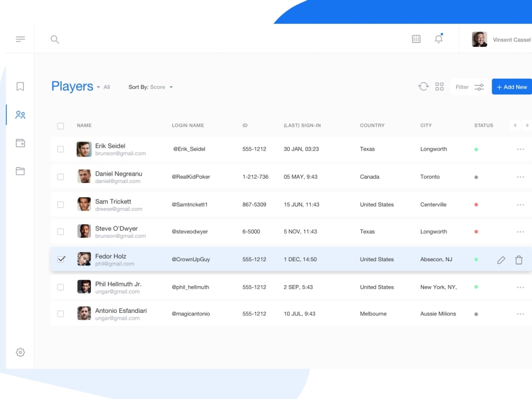
Task: Open more options for Daniel Negreanu row
Action: (520, 177)
